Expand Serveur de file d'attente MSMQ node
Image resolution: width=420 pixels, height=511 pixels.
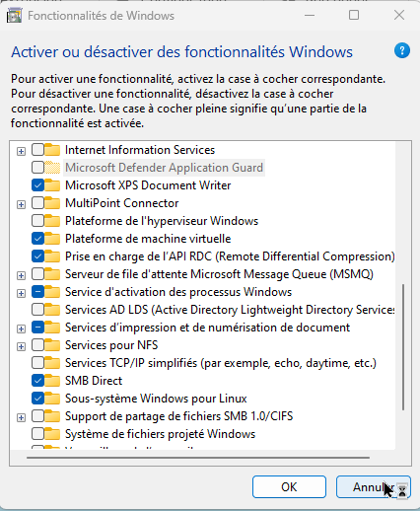(x=21, y=275)
